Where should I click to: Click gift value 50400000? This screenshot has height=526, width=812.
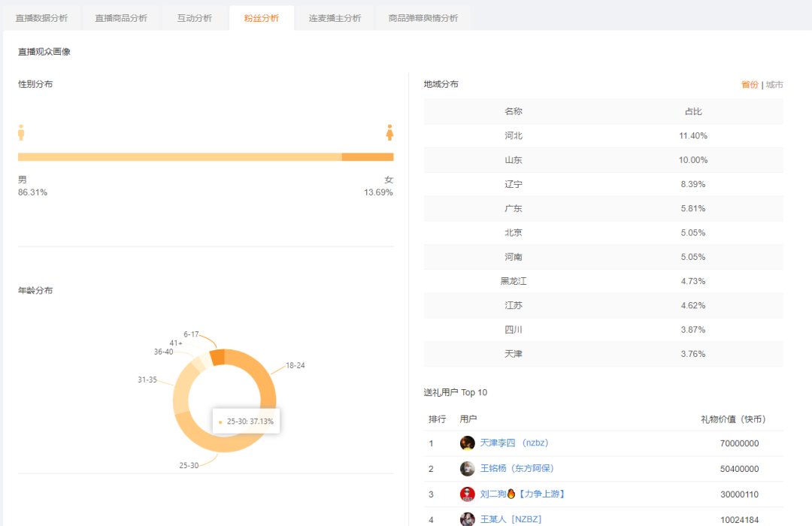pyautogui.click(x=739, y=469)
